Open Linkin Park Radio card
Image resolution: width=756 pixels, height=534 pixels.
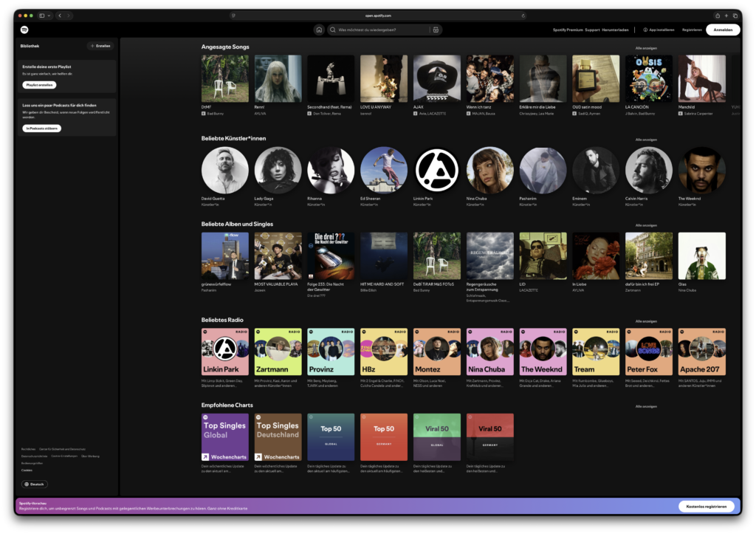tap(225, 352)
